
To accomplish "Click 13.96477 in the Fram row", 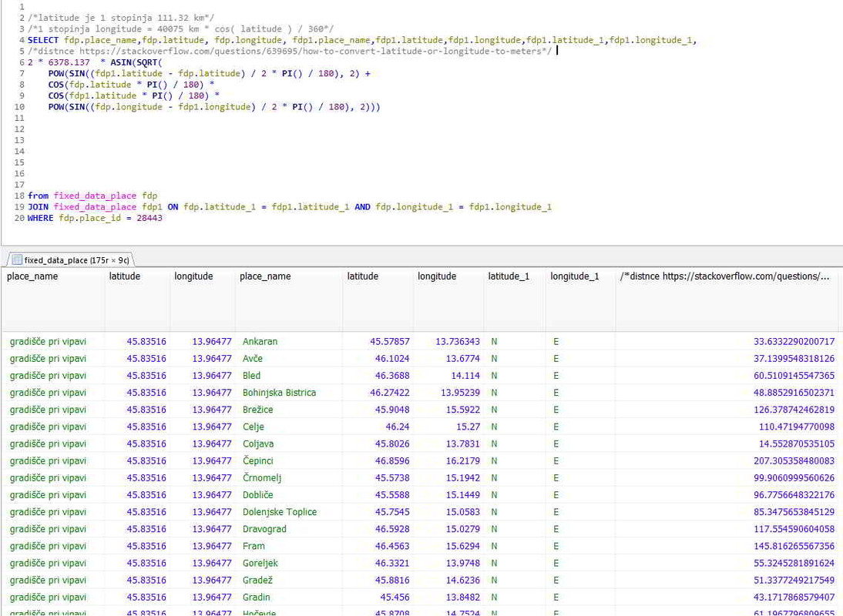I will click(x=212, y=546).
